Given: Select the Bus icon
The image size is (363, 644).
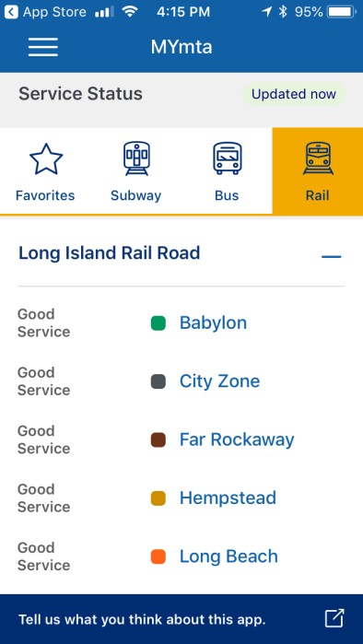Looking at the screenshot, I should click(x=227, y=158).
